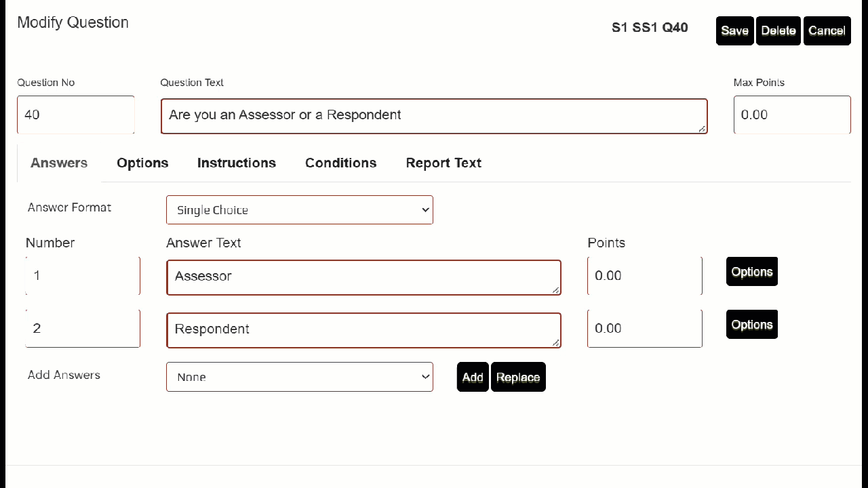Expand the Add Answers dropdown
The image size is (868, 488).
click(x=299, y=377)
